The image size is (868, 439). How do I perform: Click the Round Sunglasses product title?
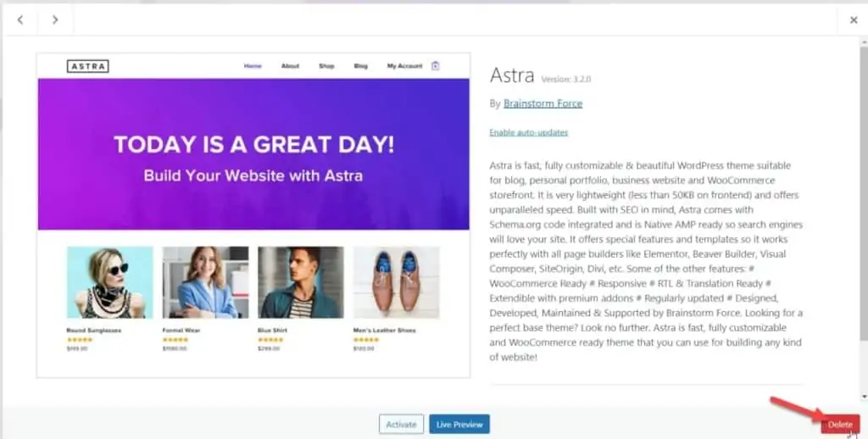pyautogui.click(x=93, y=331)
